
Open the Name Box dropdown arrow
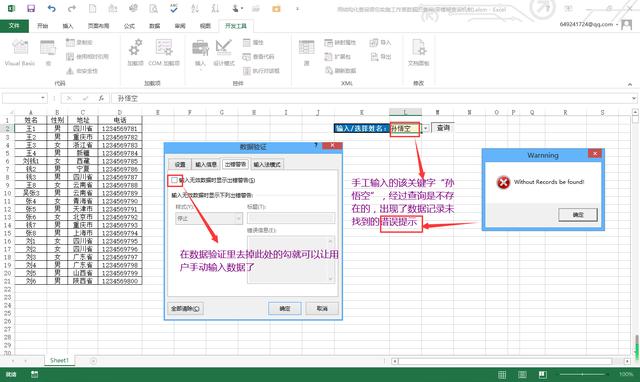coord(42,98)
